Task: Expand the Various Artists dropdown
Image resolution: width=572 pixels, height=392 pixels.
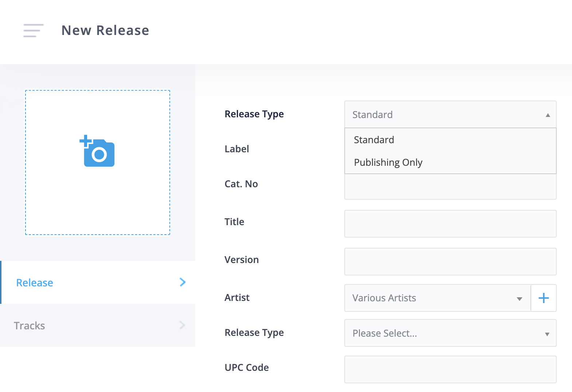Action: 438,298
